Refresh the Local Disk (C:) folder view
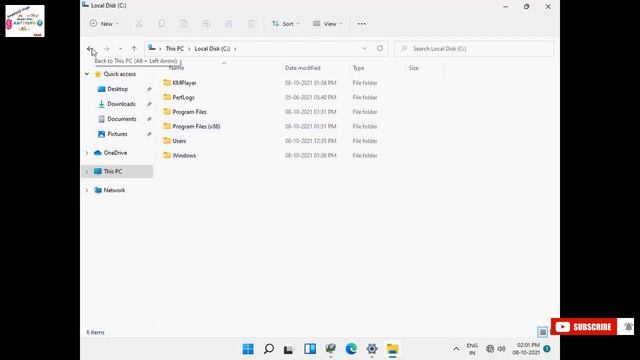 [380, 48]
